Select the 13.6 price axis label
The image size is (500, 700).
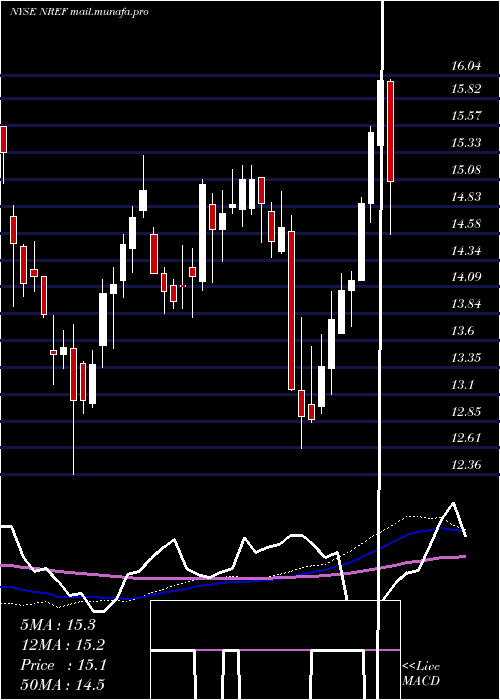point(464,331)
